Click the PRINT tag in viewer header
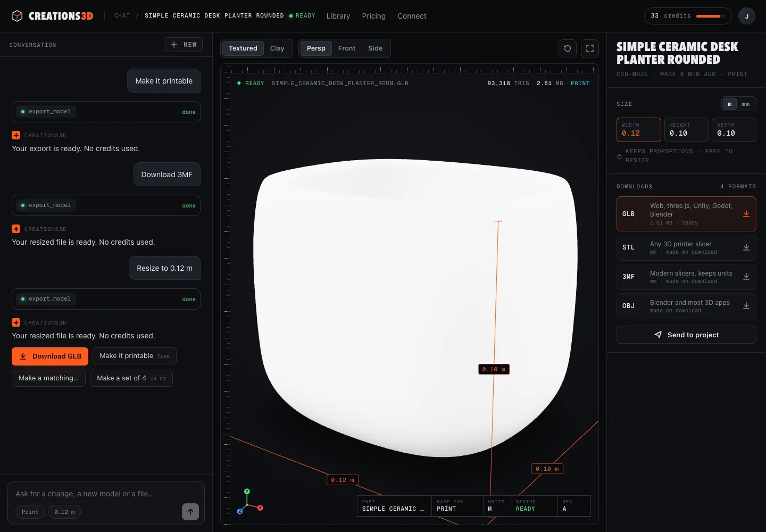Image resolution: width=766 pixels, height=532 pixels. click(580, 84)
